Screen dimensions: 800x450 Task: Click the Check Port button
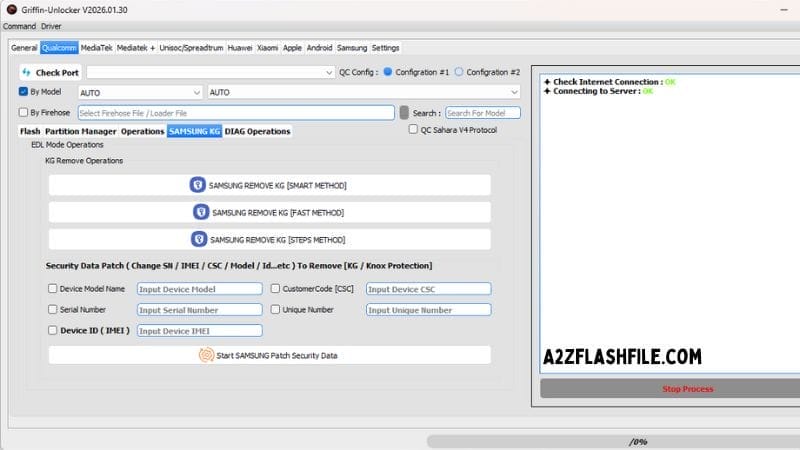coord(51,72)
